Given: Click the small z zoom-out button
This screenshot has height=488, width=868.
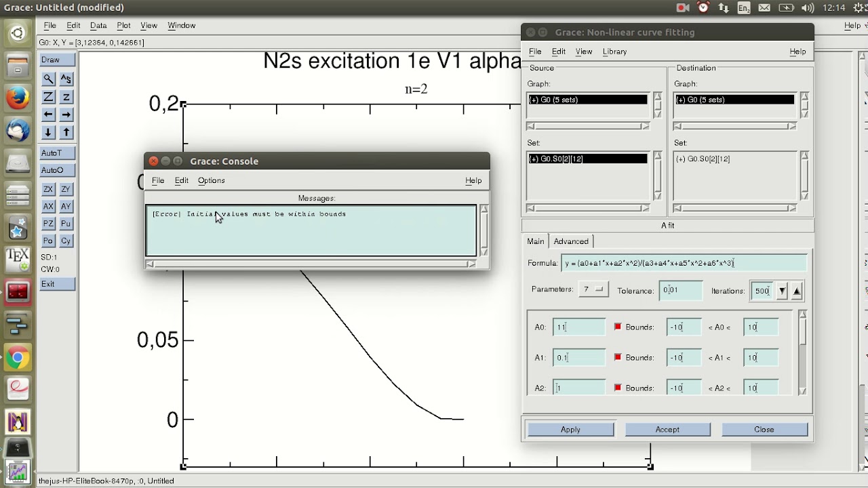Looking at the screenshot, I should click(66, 97).
